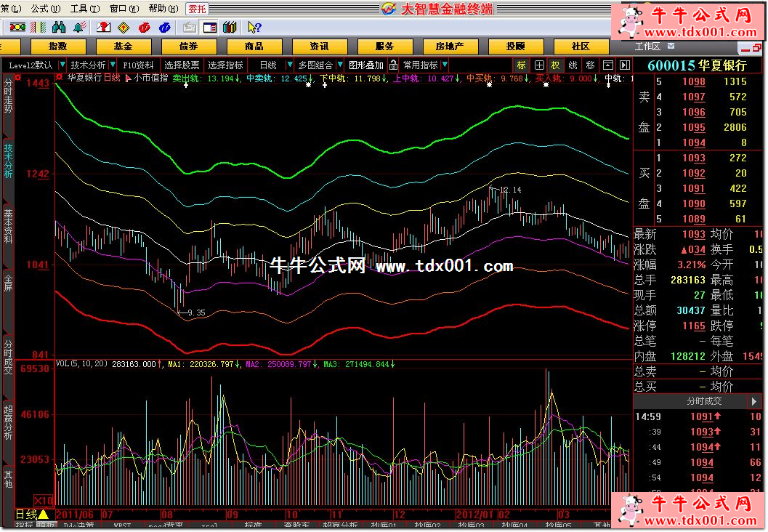768x532 pixels.
Task: Expand the 技术分析 dropdown arrow
Action: coord(113,65)
